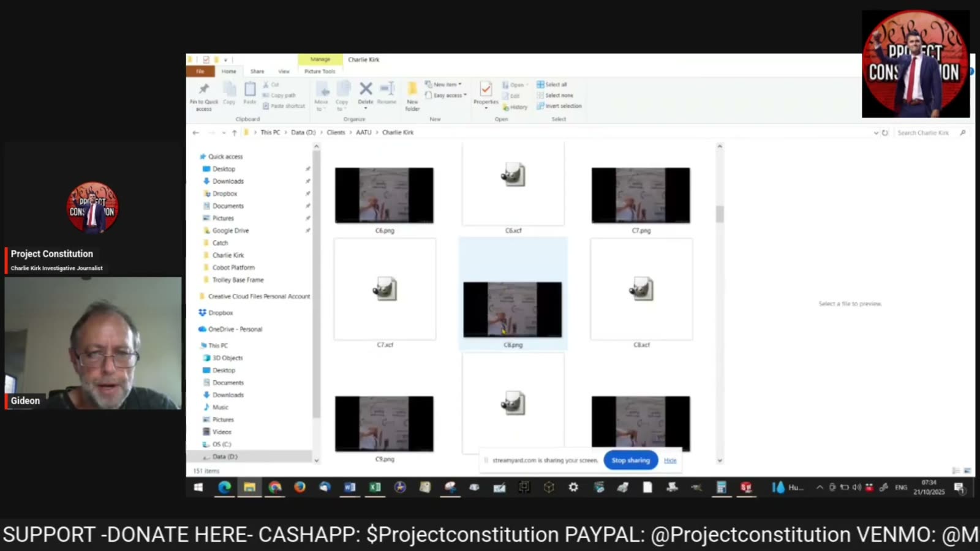Select the C9.png thumbnail

coord(384,424)
